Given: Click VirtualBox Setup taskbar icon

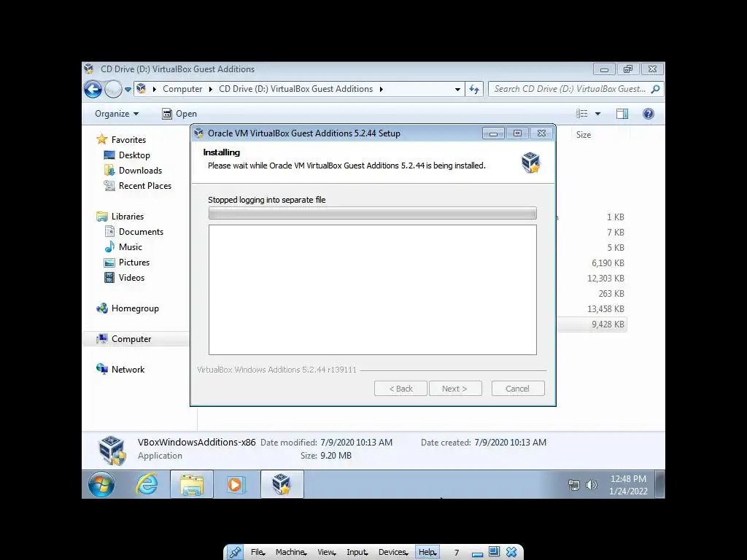Looking at the screenshot, I should [x=282, y=485].
